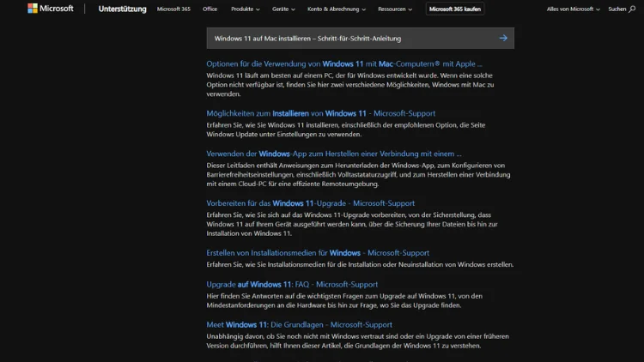The image size is (644, 362).
Task: Open Meet Windows 11: Die Grundlagen link
Action: [x=299, y=324]
